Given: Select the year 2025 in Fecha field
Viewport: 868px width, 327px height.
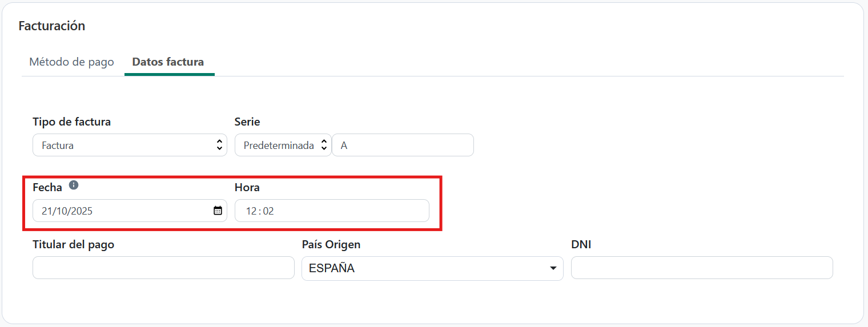Looking at the screenshot, I should [x=82, y=211].
